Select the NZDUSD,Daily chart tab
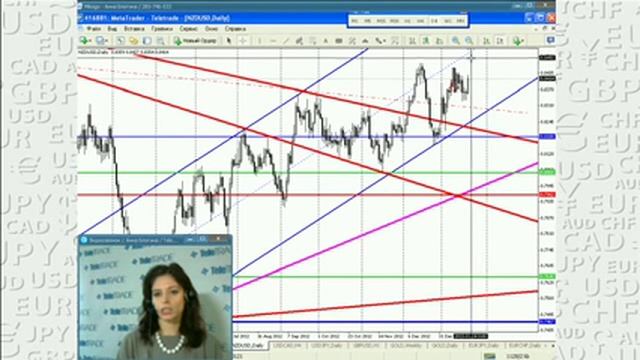640x360 pixels. pos(250,345)
